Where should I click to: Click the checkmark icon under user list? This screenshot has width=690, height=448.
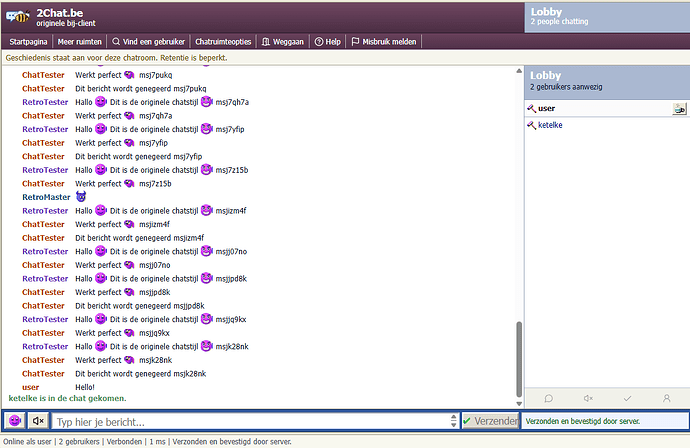pyautogui.click(x=628, y=398)
